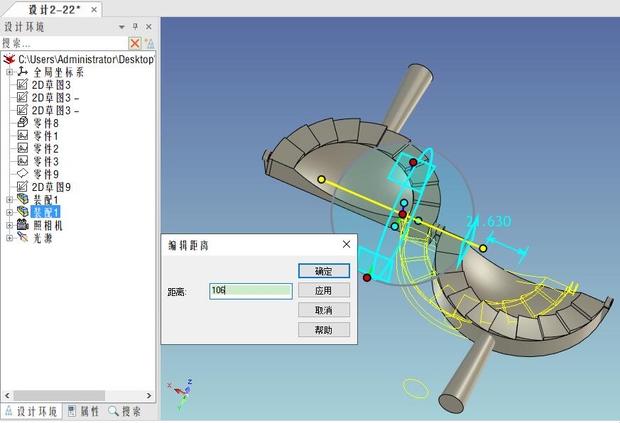Click 应用 button in dialog

pos(324,291)
